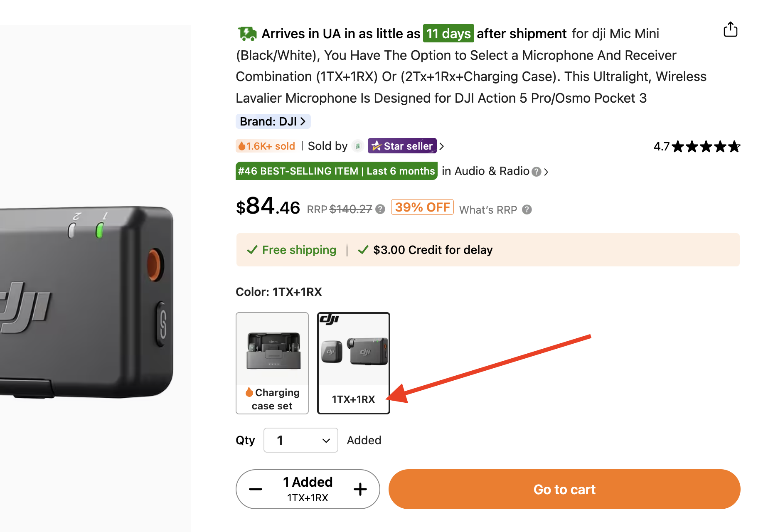Click the Go to cart button

564,489
